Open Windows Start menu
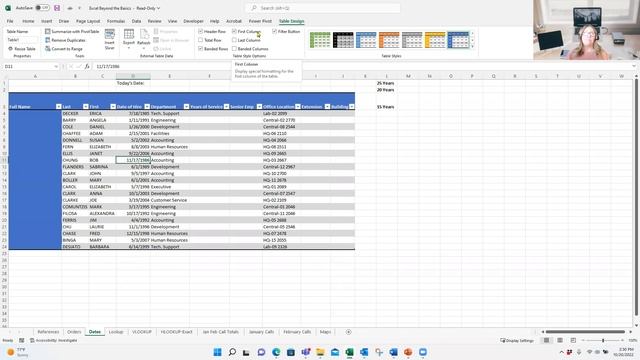The width and height of the screenshot is (640, 360). click(218, 352)
